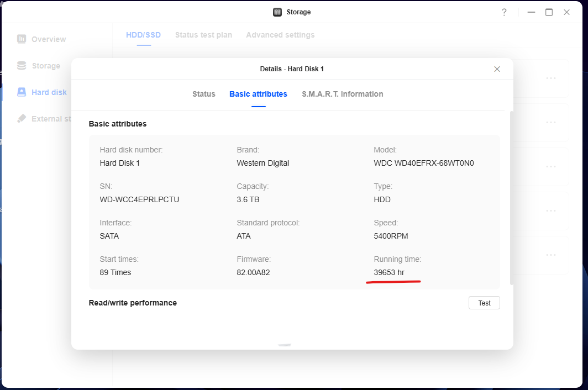Image resolution: width=588 pixels, height=390 pixels.
Task: Click the standard protocol value ATA
Action: coord(244,236)
